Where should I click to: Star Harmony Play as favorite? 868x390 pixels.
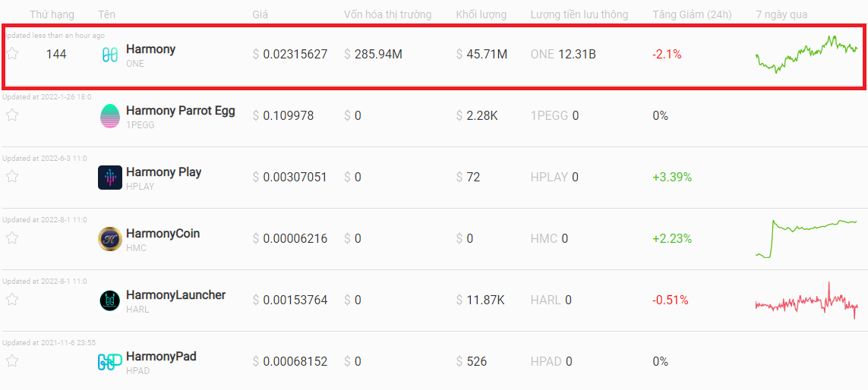coord(12,177)
